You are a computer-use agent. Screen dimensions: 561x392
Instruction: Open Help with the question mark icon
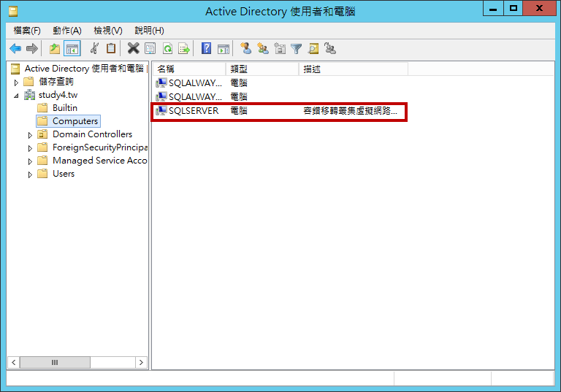(x=207, y=48)
